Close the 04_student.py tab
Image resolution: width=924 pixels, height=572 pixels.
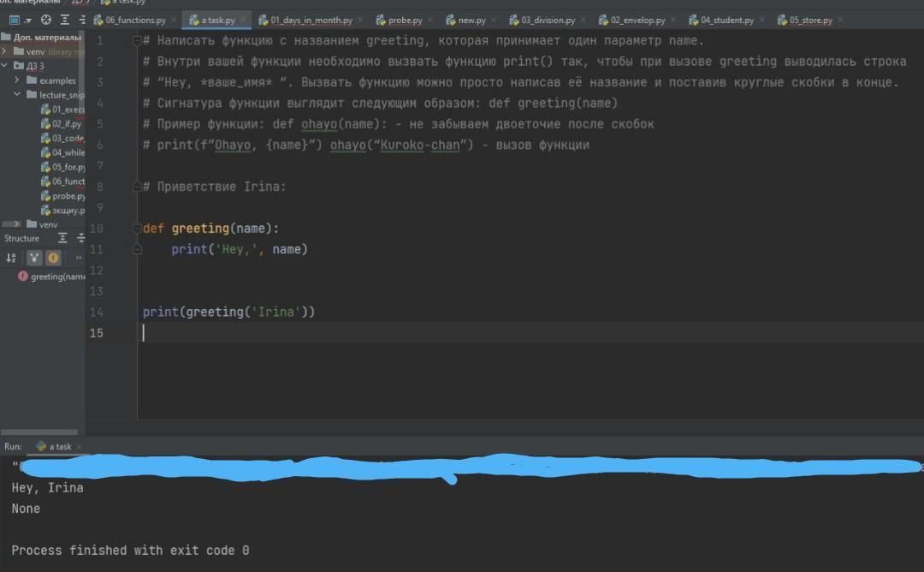762,20
